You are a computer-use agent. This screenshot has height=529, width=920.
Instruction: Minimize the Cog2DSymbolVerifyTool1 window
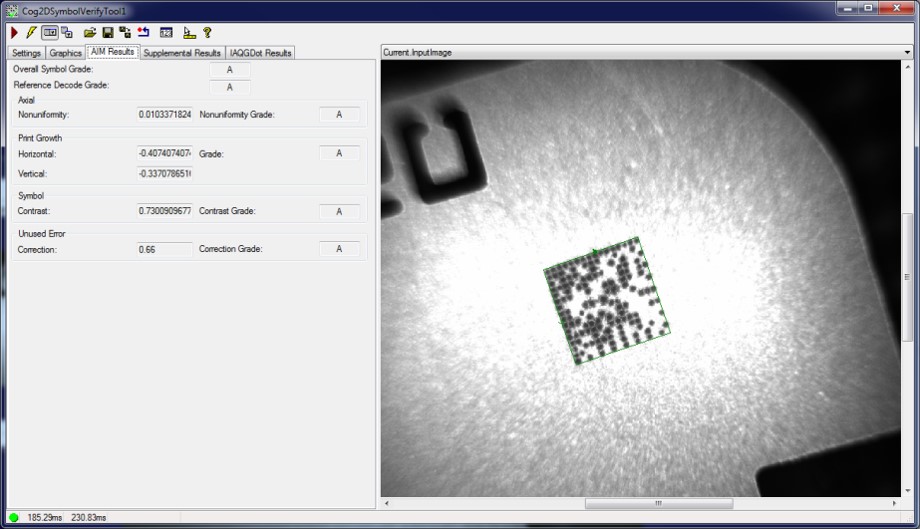(847, 8)
